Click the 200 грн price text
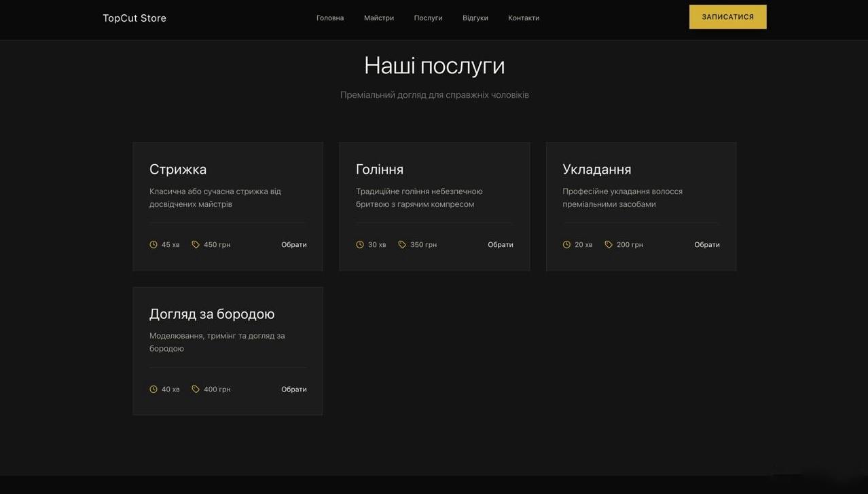This screenshot has width=868, height=494. (630, 244)
